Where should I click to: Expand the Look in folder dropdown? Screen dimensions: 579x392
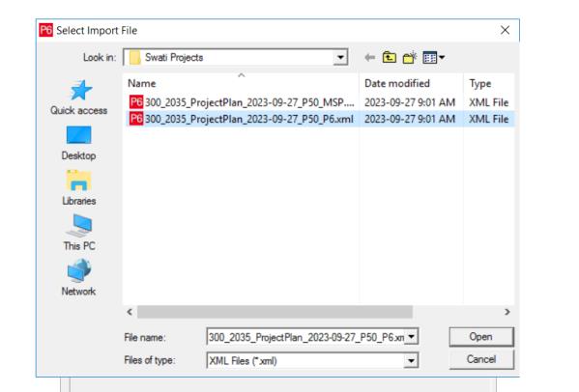pyautogui.click(x=340, y=58)
